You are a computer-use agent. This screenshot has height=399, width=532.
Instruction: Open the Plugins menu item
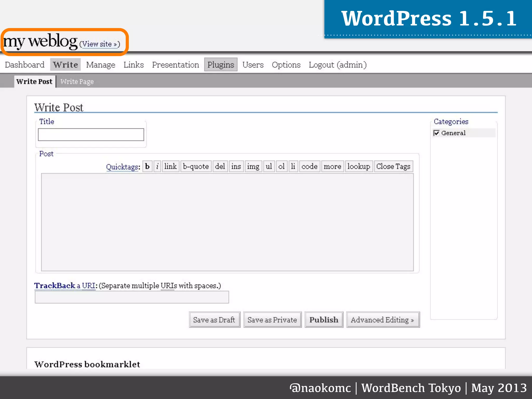point(221,65)
